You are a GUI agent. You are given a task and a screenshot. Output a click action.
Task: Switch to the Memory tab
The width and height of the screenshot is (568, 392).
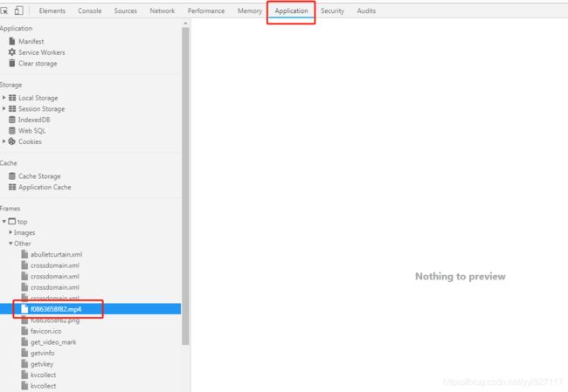(250, 10)
